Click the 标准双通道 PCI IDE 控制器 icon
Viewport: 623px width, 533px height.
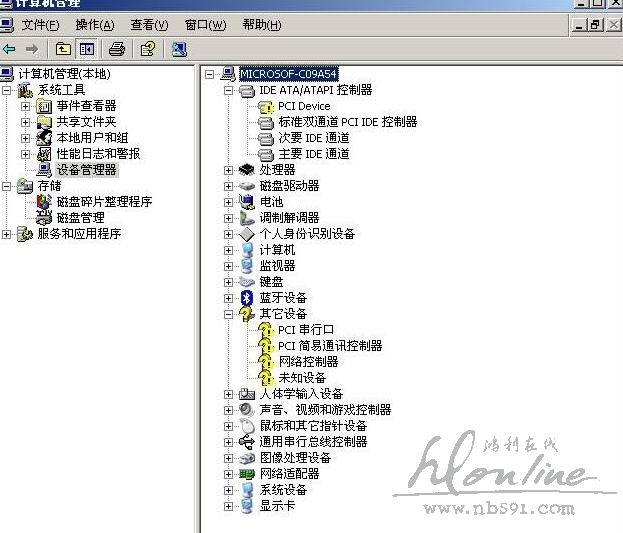click(x=266, y=122)
